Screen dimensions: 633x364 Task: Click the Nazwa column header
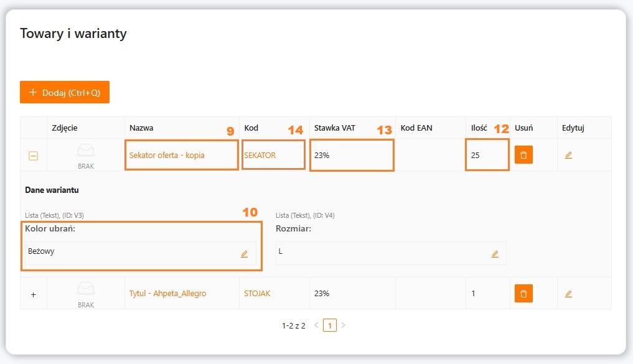(141, 128)
